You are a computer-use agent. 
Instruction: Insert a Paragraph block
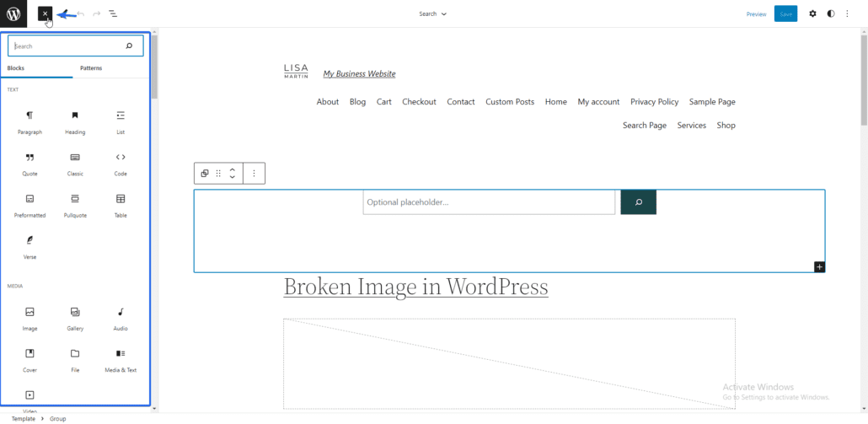pyautogui.click(x=29, y=122)
